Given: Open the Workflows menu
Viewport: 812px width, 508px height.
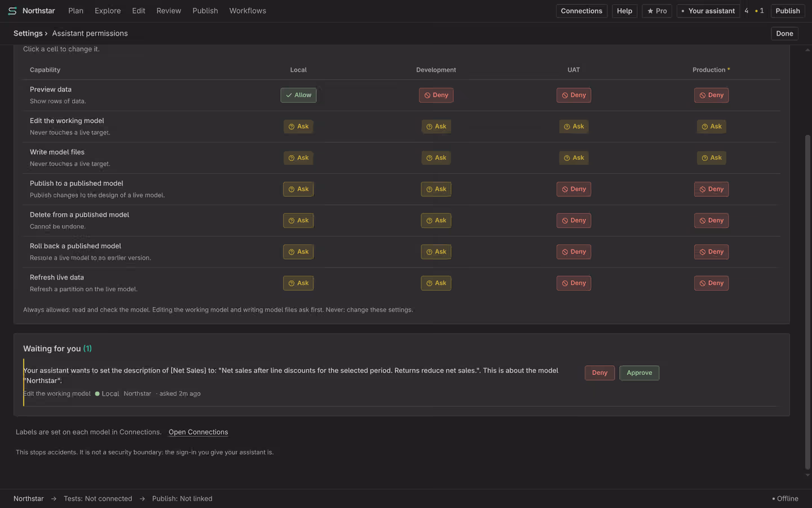Looking at the screenshot, I should click(x=248, y=11).
